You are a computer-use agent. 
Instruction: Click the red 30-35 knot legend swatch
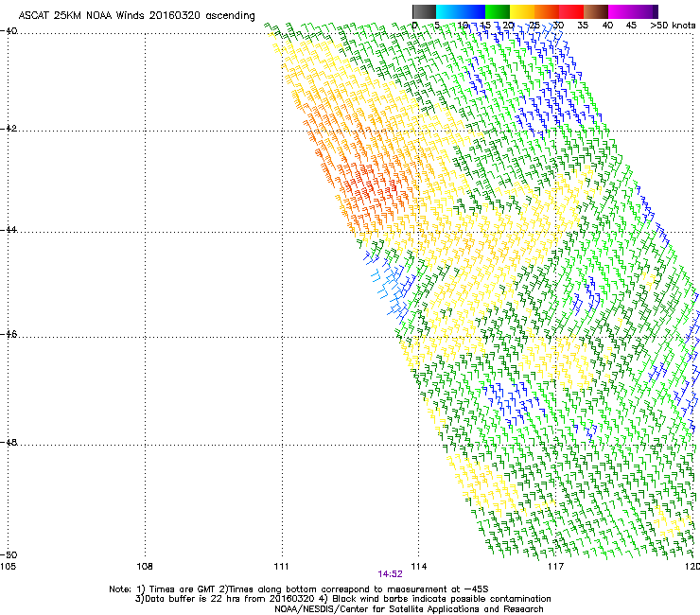571,11
